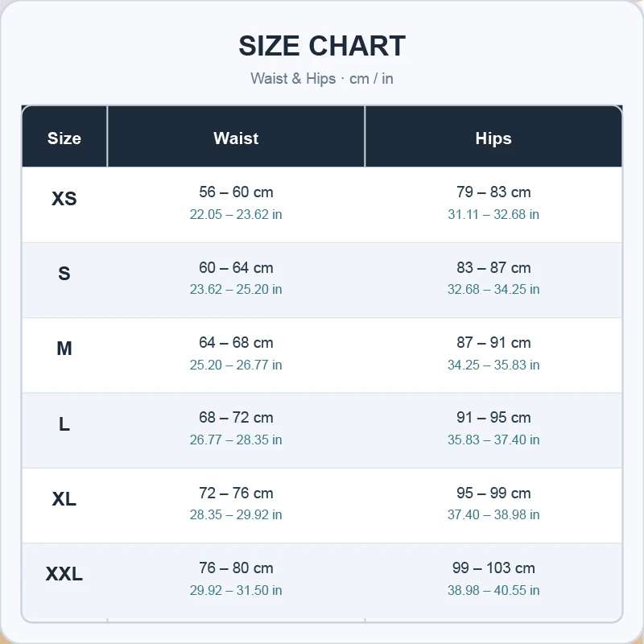This screenshot has height=644, width=644.
Task: Select the XL size row label
Action: pyautogui.click(x=64, y=499)
